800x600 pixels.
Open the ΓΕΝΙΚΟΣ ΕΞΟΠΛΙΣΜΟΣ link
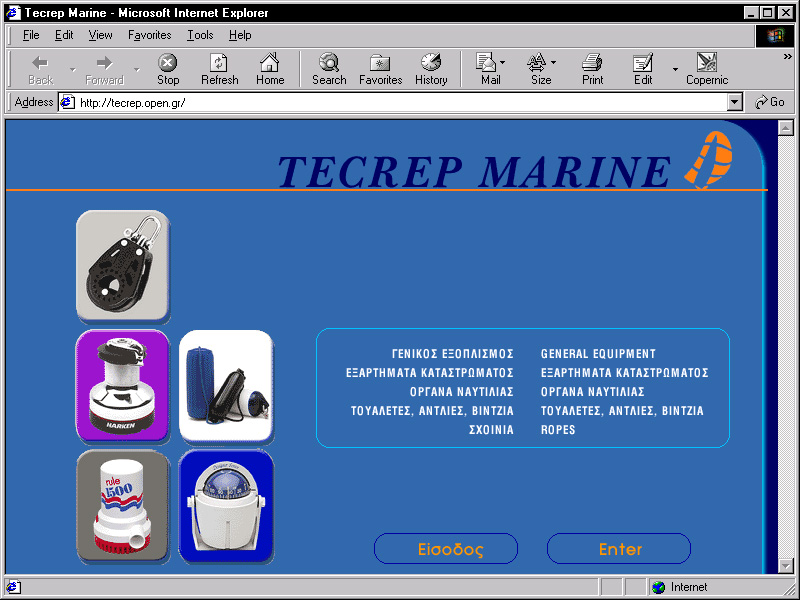453,354
